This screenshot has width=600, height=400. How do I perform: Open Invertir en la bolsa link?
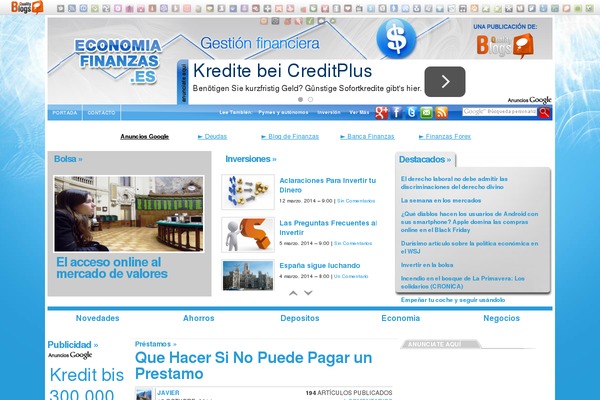(x=427, y=265)
